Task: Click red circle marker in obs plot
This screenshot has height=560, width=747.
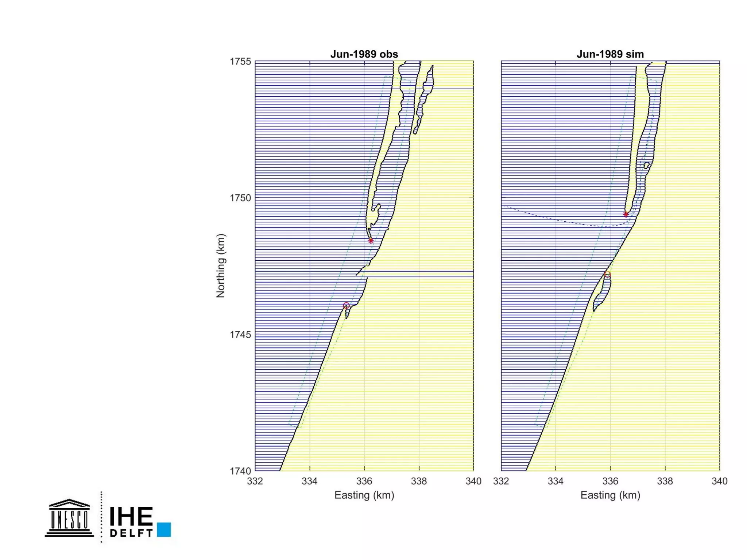Action: pos(346,306)
